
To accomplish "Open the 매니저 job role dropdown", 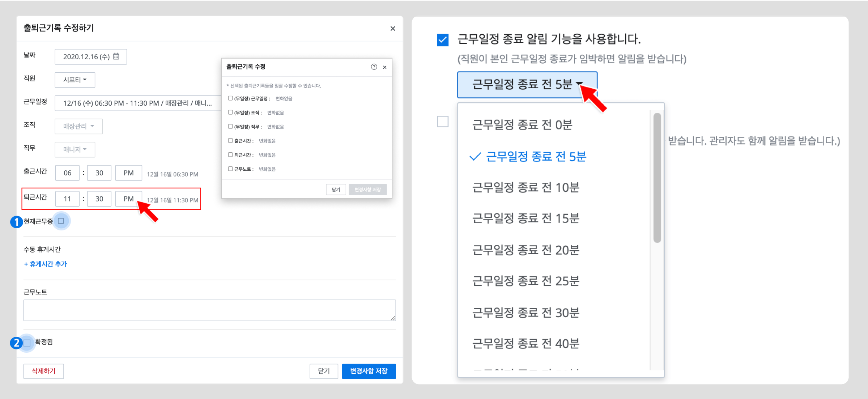I will point(75,149).
